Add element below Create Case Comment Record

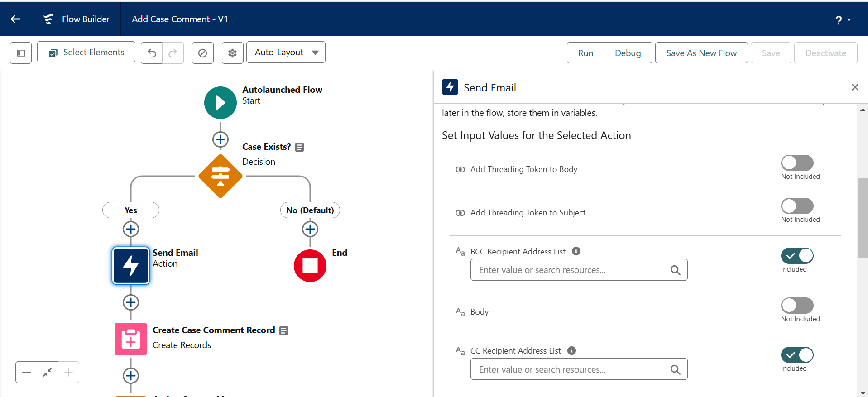click(x=131, y=376)
